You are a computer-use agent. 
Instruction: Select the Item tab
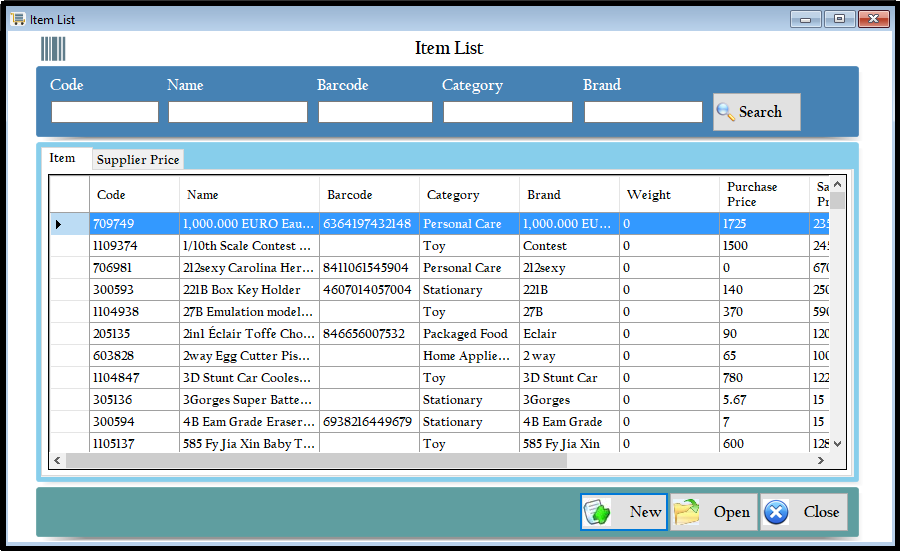(x=63, y=158)
